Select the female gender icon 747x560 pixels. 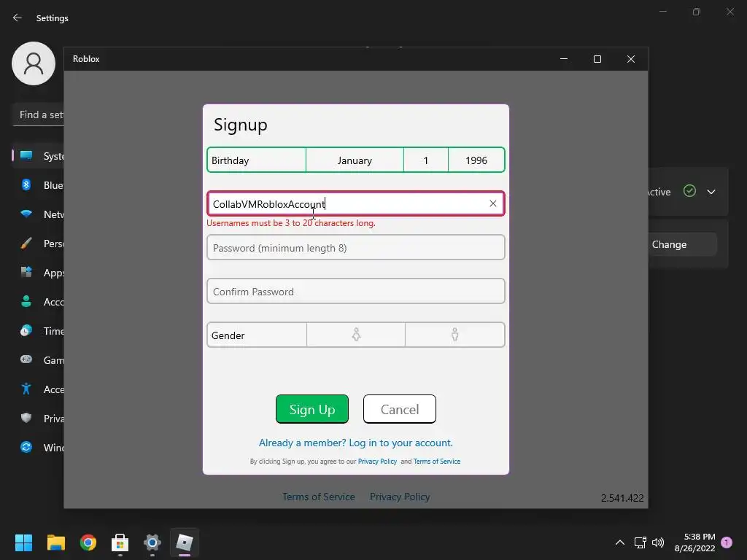coord(356,335)
